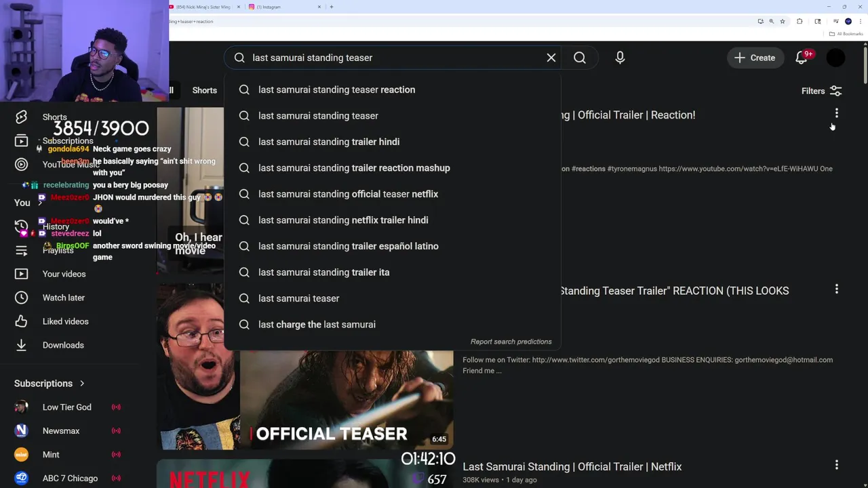Expand the You section chevron
This screenshot has width=868, height=488.
tap(40, 202)
